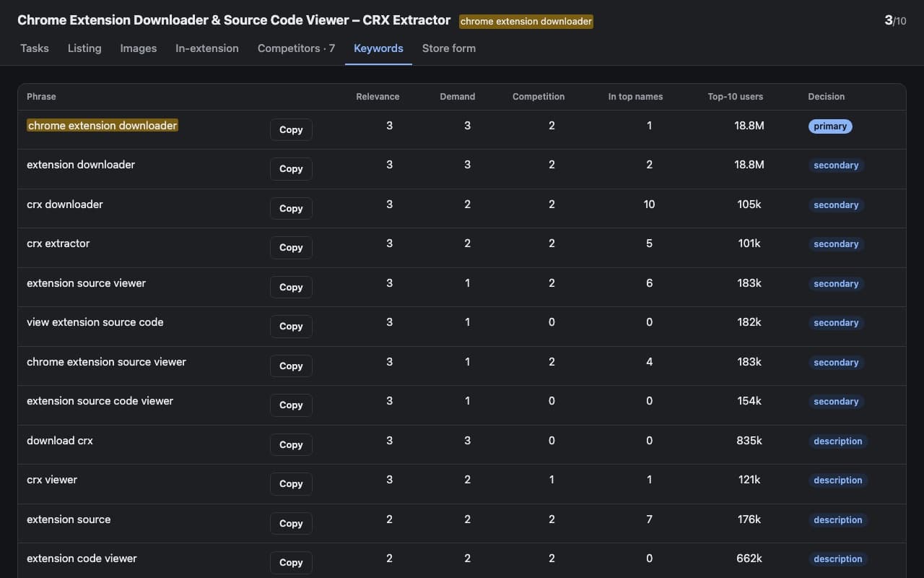Open the Store form tab

click(449, 48)
